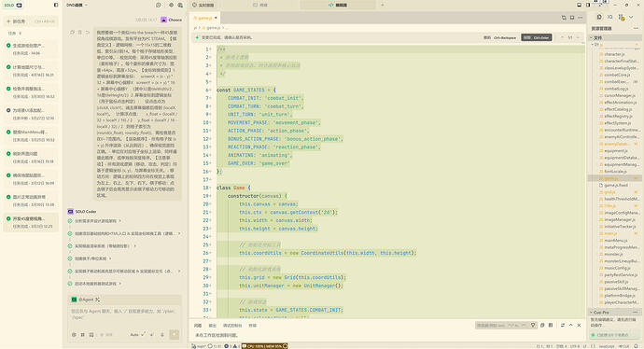Expand third SOLO Coder step chevron

tap(134, 246)
